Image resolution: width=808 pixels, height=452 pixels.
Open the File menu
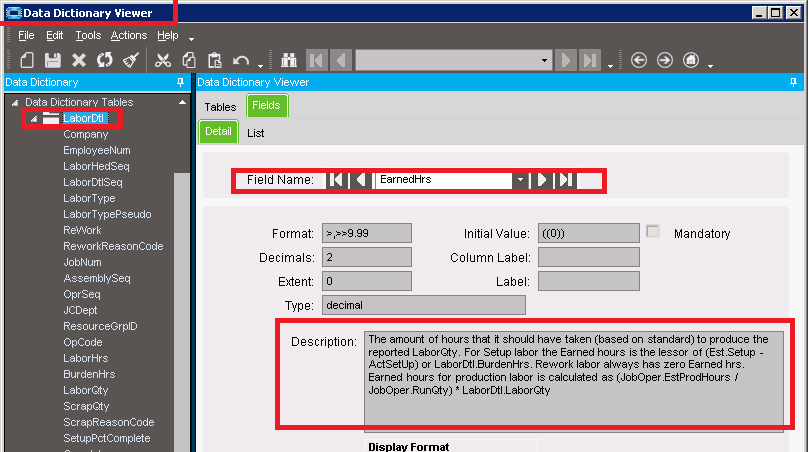point(26,36)
